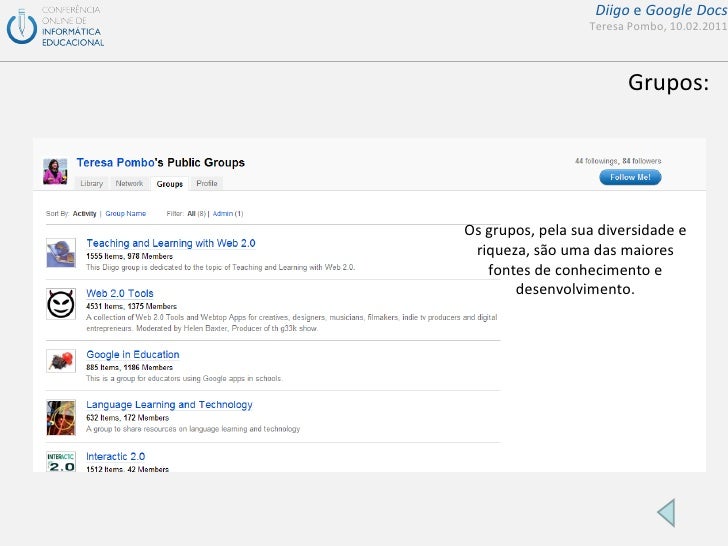The image size is (728, 546).
Task: Open Language Learning and Technology group link
Action: (x=169, y=405)
